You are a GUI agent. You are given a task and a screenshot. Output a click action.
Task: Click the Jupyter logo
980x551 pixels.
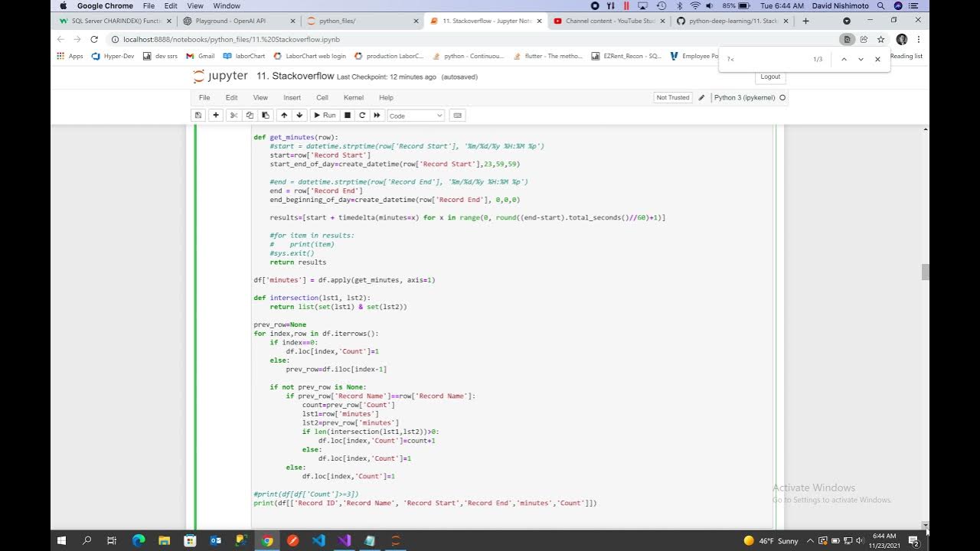(x=221, y=76)
